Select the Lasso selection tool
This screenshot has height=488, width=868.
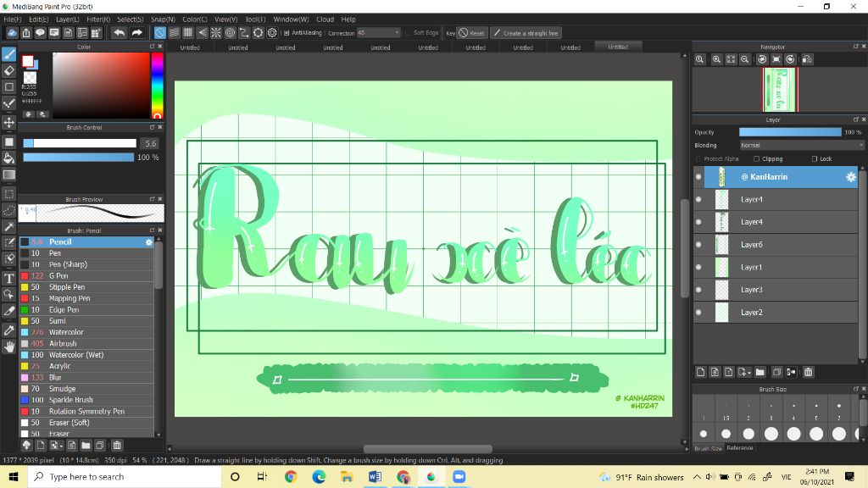[x=8, y=210]
